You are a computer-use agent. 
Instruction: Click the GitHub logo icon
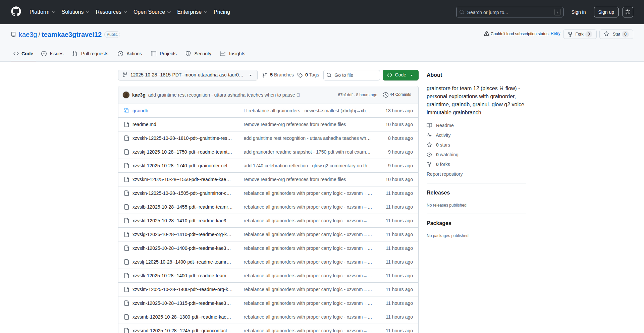(x=16, y=12)
